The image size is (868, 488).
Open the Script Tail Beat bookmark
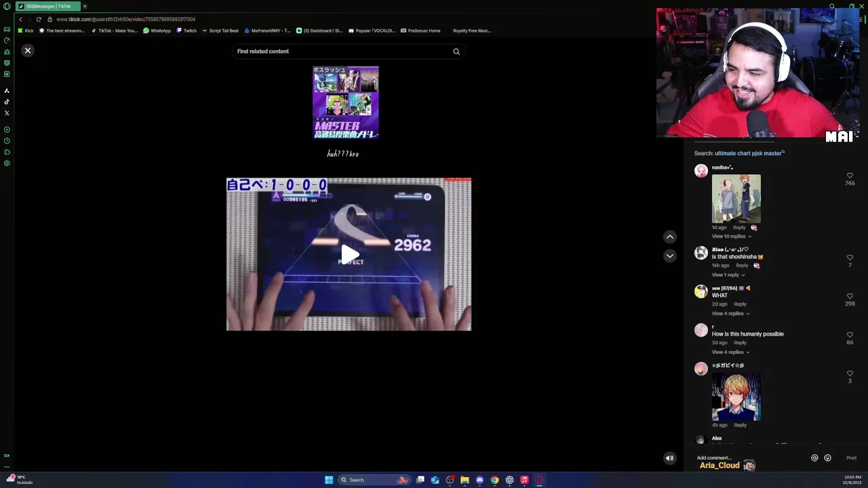[x=220, y=30]
